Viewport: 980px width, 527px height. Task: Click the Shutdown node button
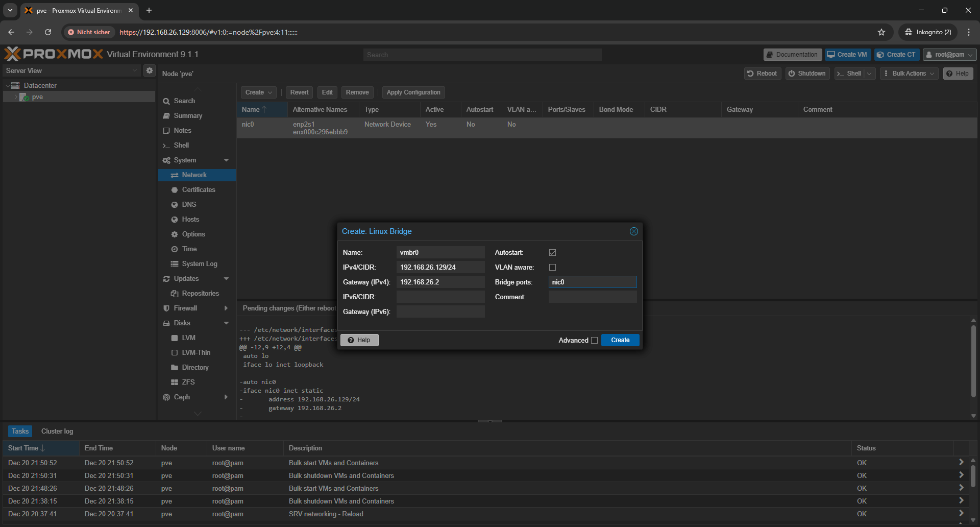[x=807, y=74]
